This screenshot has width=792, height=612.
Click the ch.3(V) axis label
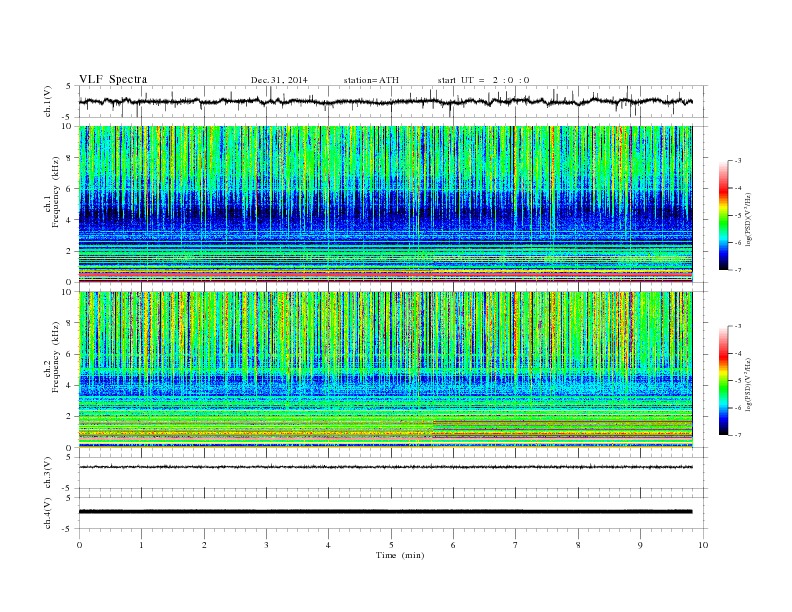[48, 473]
